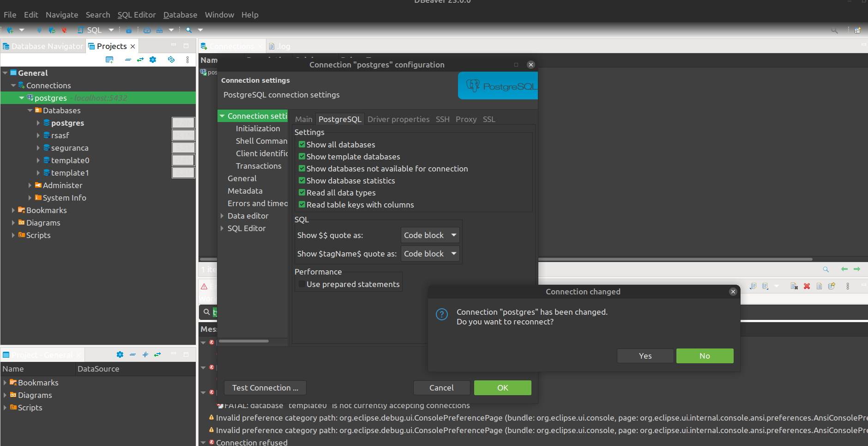Image resolution: width=868 pixels, height=446 pixels.
Task: Click the settings gear in the Projects panel
Action: (x=153, y=60)
